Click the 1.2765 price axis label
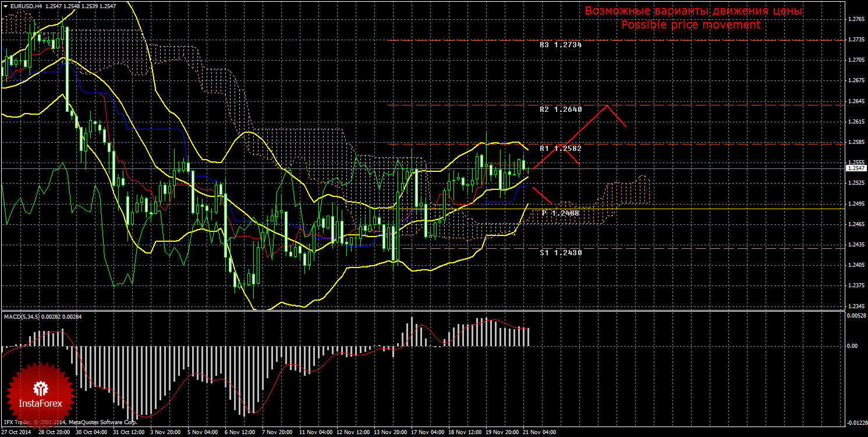868x437 pixels. click(857, 20)
